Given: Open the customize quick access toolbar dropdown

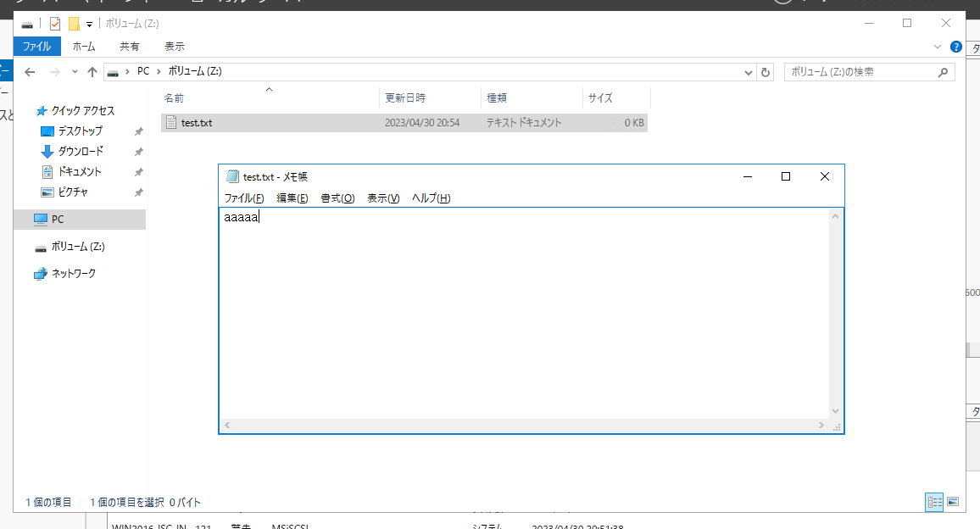Looking at the screenshot, I should coord(89,25).
